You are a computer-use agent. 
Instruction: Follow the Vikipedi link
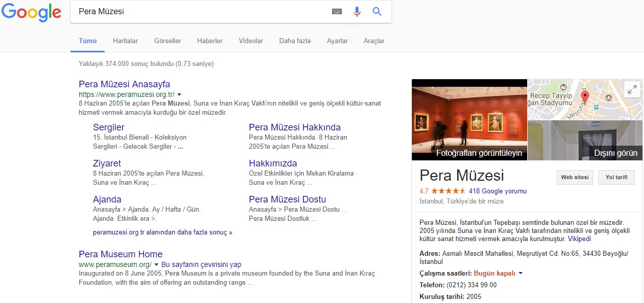(579, 239)
